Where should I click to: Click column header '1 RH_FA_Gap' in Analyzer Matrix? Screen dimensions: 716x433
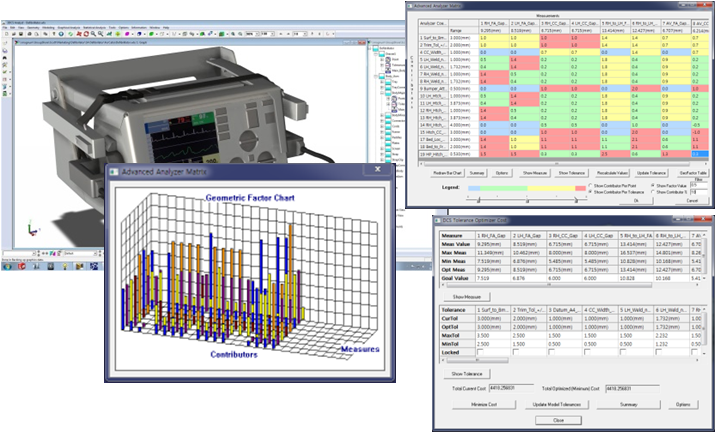(x=493, y=22)
